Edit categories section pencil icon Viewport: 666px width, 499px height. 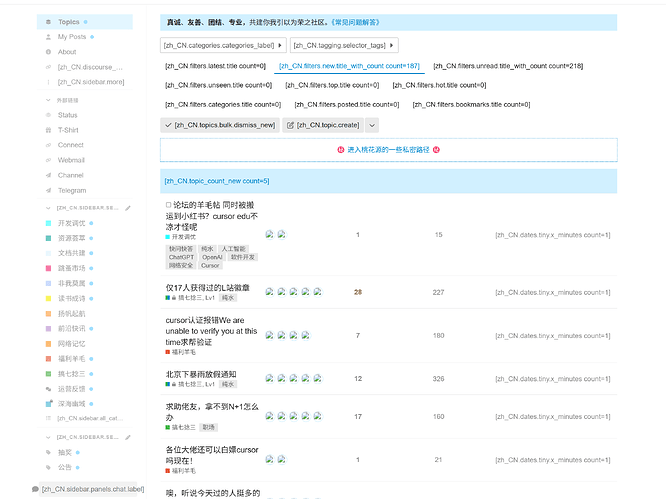128,208
